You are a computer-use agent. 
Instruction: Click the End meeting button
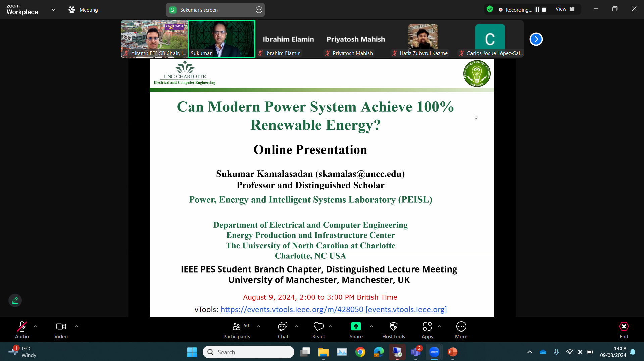point(624,330)
